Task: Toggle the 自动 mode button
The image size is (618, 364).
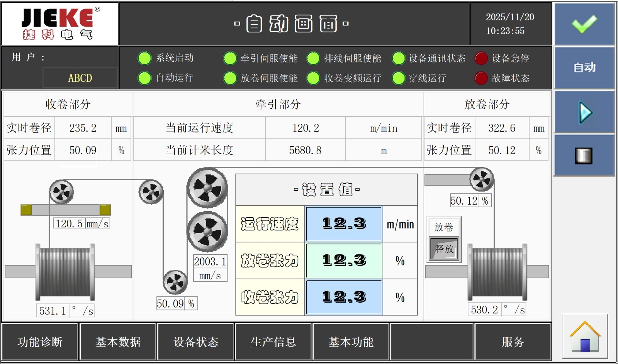Action: coord(584,68)
